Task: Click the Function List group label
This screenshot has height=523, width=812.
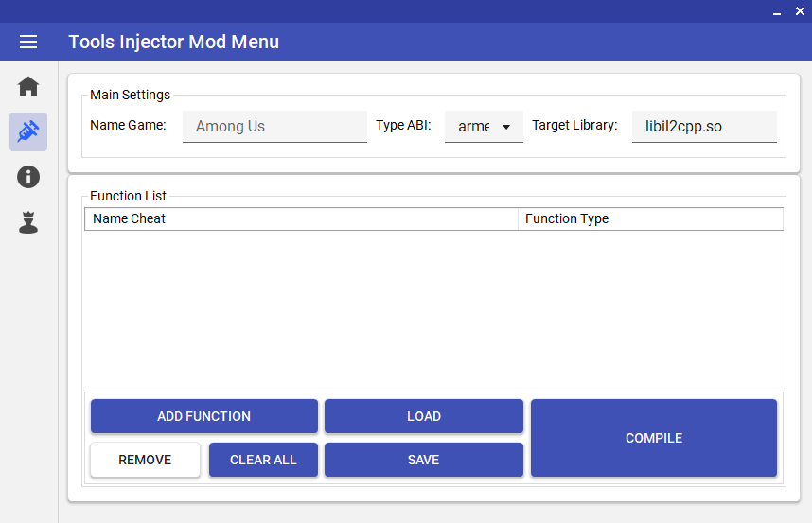Action: click(128, 196)
